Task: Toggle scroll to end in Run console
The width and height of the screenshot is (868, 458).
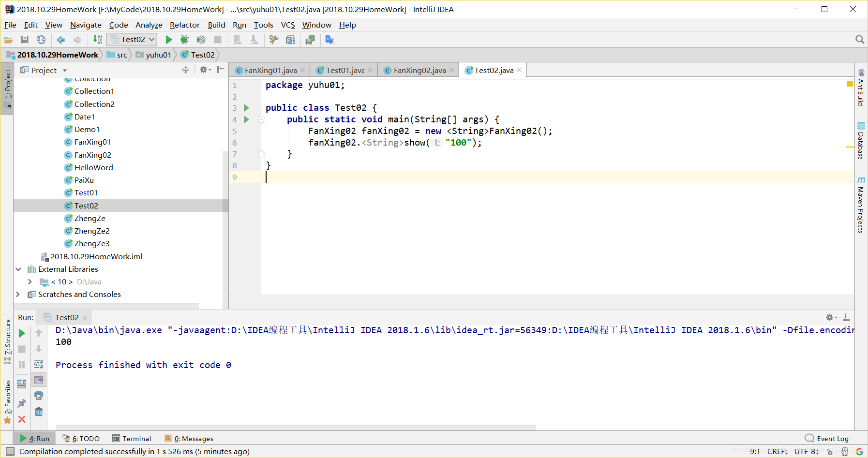Action: (x=39, y=380)
